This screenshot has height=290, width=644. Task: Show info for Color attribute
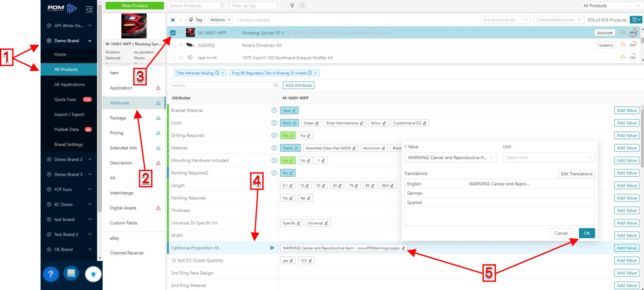[274, 123]
